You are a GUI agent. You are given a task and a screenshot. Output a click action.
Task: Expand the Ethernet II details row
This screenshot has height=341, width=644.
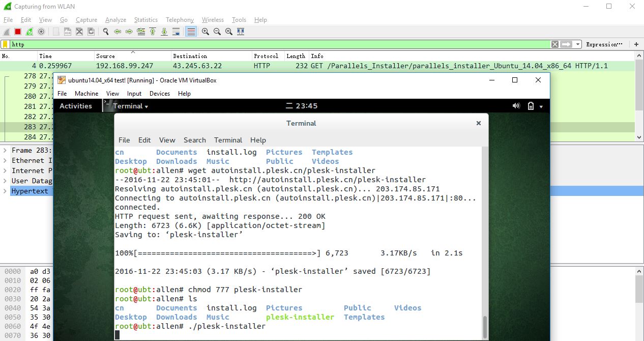[5, 160]
